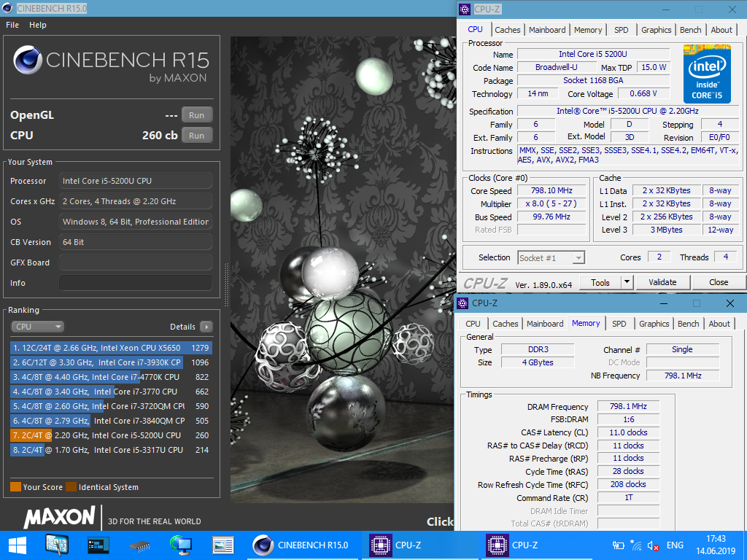Screen dimensions: 747x560
Task: Switch to CINEBENCH R15.0 on the taskbar
Action: point(303,545)
